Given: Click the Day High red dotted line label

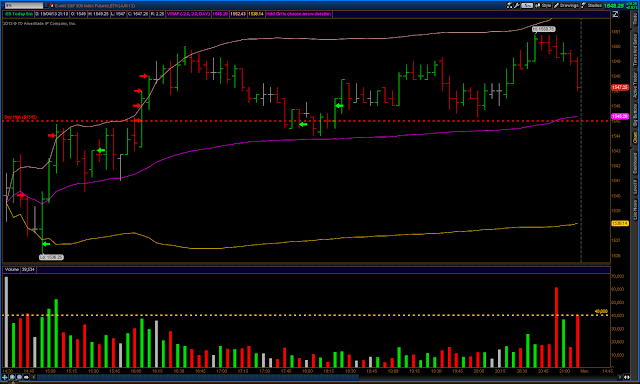Looking at the screenshot, I should pyautogui.click(x=20, y=117).
